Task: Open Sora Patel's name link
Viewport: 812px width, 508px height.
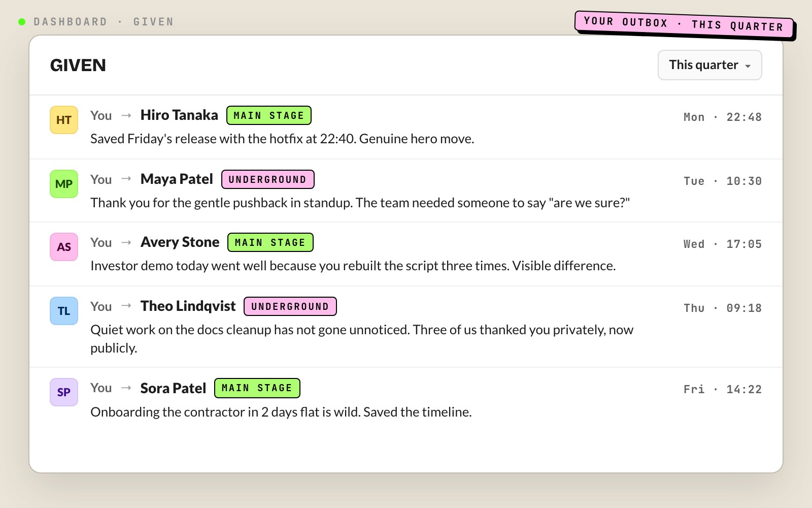Action: pos(173,389)
